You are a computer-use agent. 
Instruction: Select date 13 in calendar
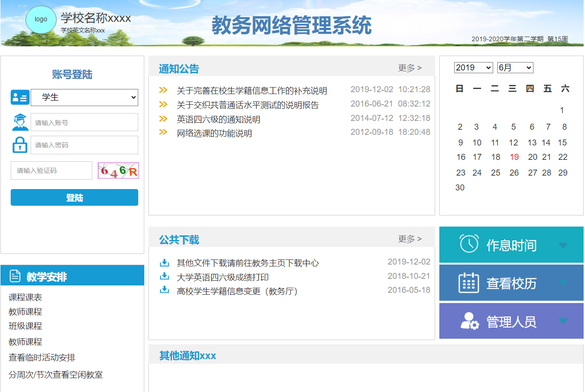(532, 143)
